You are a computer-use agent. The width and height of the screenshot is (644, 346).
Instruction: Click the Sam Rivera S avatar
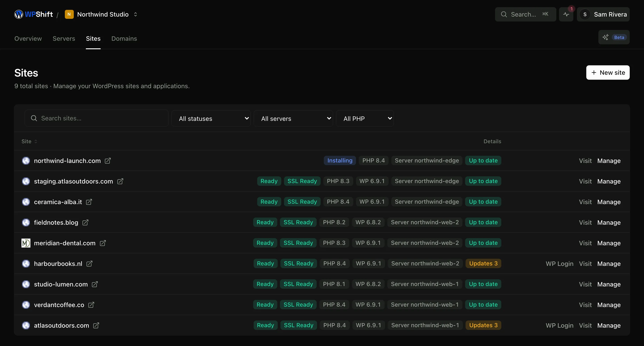pyautogui.click(x=585, y=14)
